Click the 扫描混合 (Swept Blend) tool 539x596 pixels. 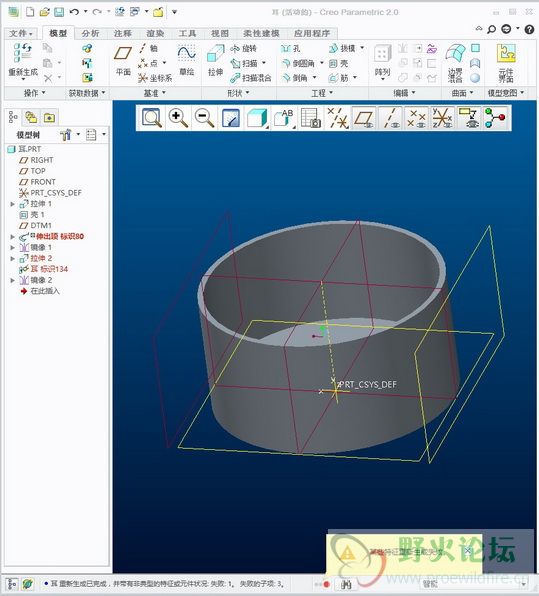click(x=251, y=78)
